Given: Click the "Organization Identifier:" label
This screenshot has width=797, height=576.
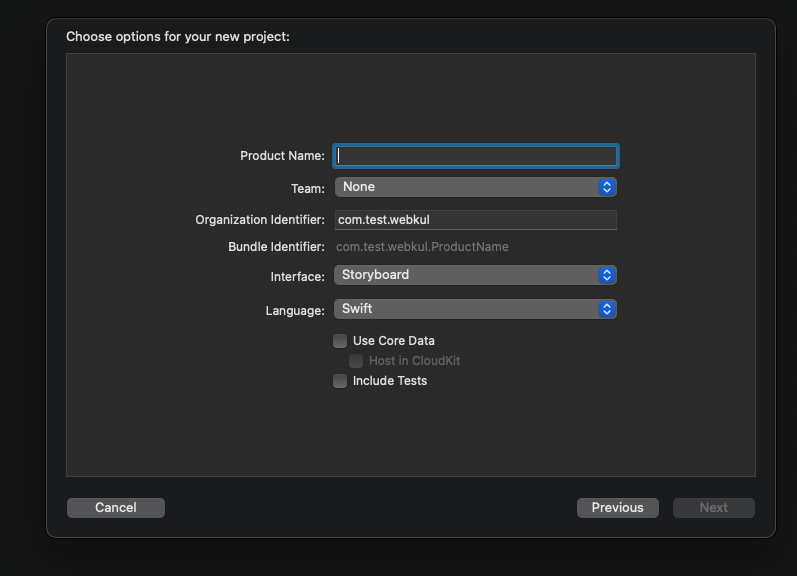Looking at the screenshot, I should [x=260, y=220].
